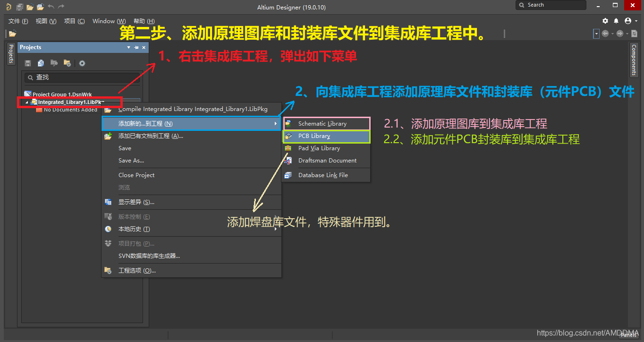Pin the Projects panel with pushpin icon
This screenshot has width=644, height=342.
click(136, 48)
